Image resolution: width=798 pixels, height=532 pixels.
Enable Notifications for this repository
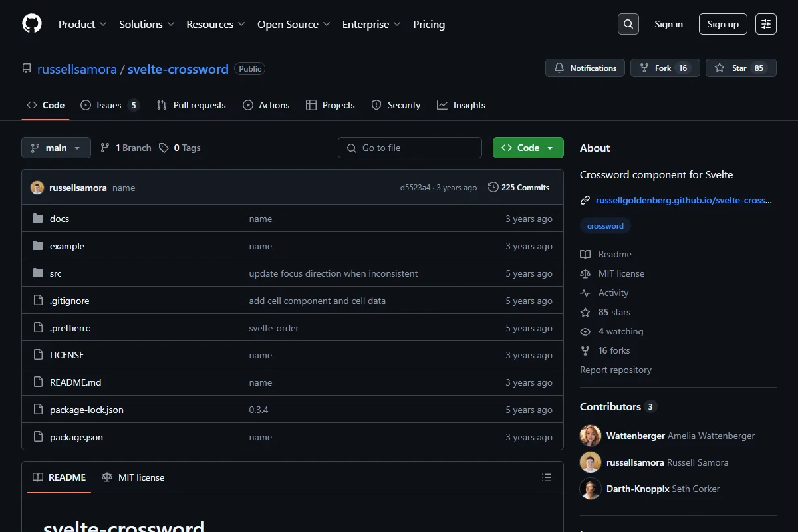pos(585,68)
